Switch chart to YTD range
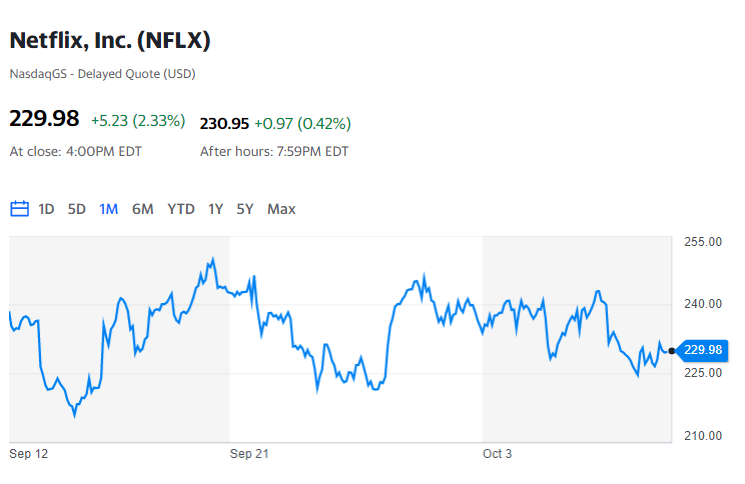745x484 pixels. click(181, 209)
